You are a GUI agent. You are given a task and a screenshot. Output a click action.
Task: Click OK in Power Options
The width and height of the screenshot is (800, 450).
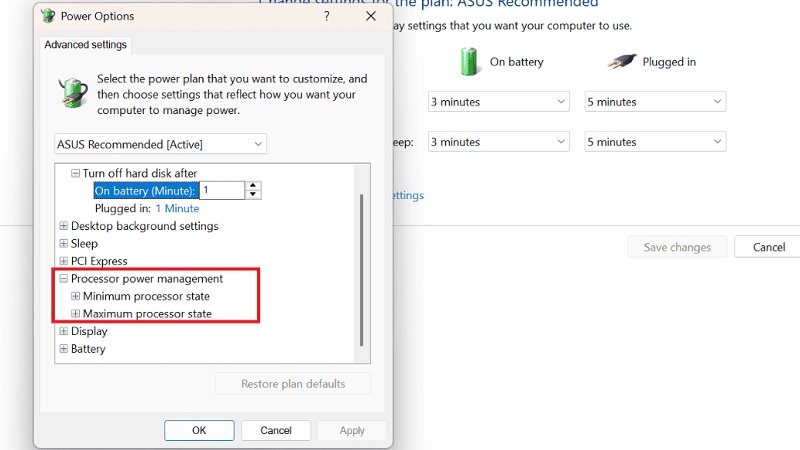pyautogui.click(x=199, y=430)
